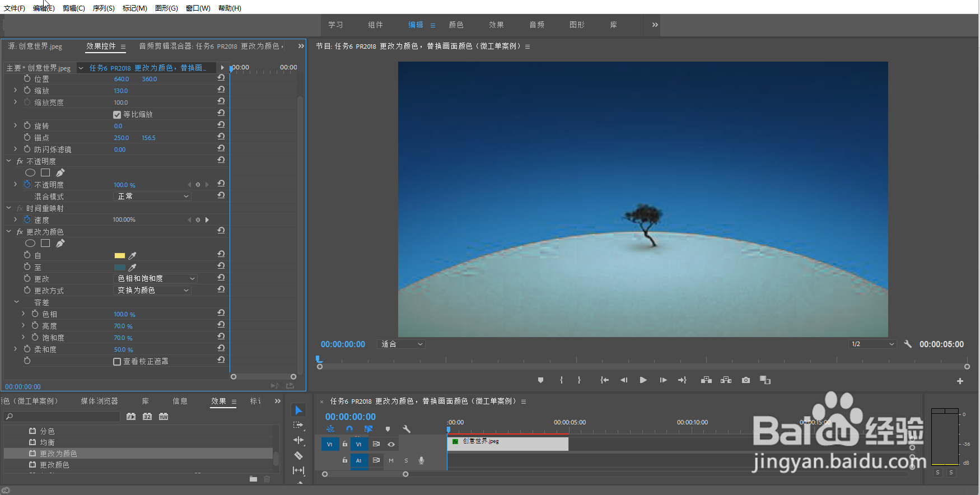This screenshot has height=495, width=980.
Task: Open the 序列(S) menu
Action: 104,8
